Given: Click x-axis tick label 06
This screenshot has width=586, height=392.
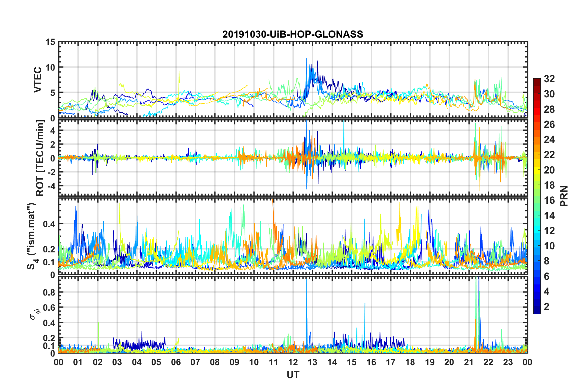Looking at the screenshot, I should pos(176,362).
